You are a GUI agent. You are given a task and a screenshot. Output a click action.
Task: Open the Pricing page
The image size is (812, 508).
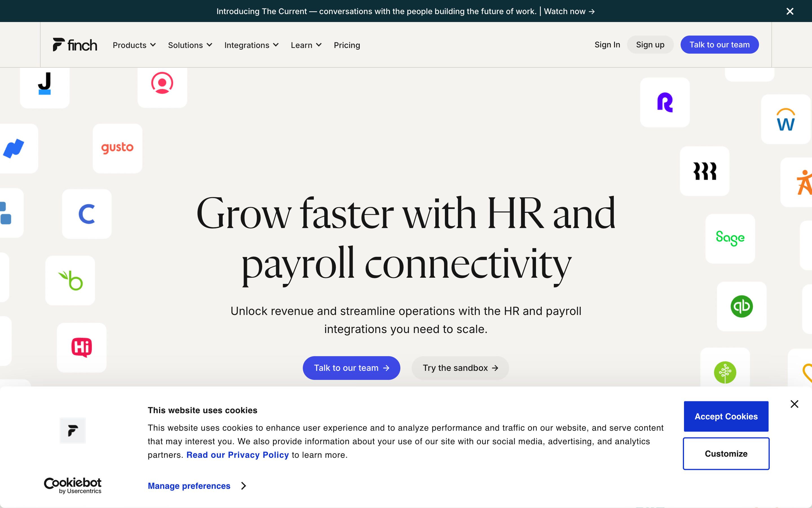click(347, 45)
